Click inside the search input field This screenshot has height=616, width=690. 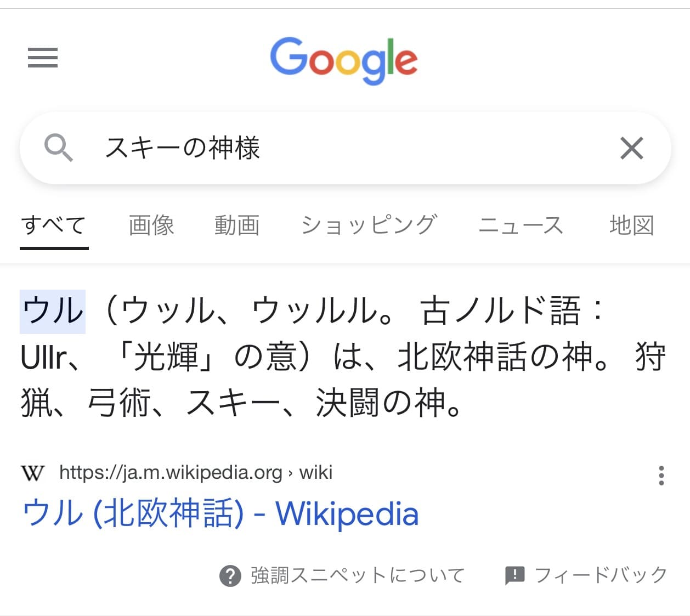(329, 148)
